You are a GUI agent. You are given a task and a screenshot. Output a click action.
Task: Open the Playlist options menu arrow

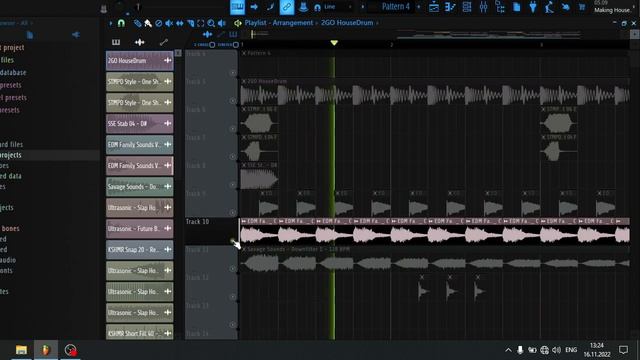(111, 23)
